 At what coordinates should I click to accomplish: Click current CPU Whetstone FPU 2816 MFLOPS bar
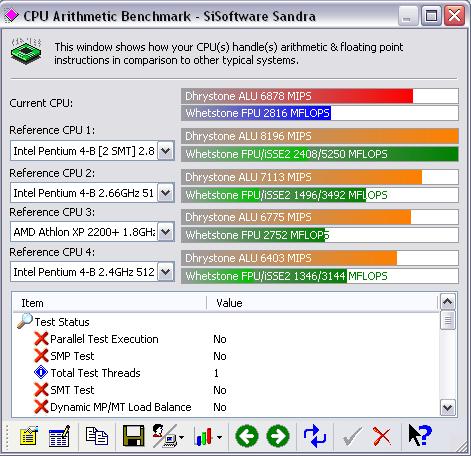click(x=320, y=113)
